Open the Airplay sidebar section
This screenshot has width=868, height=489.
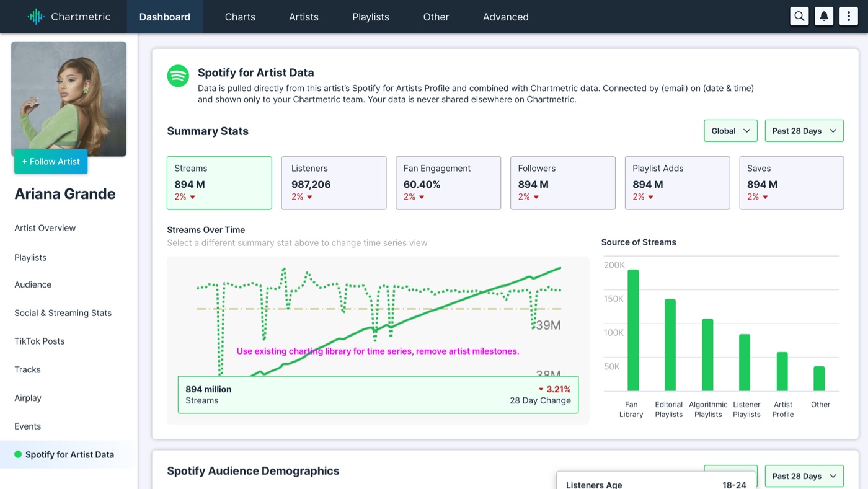coord(28,398)
